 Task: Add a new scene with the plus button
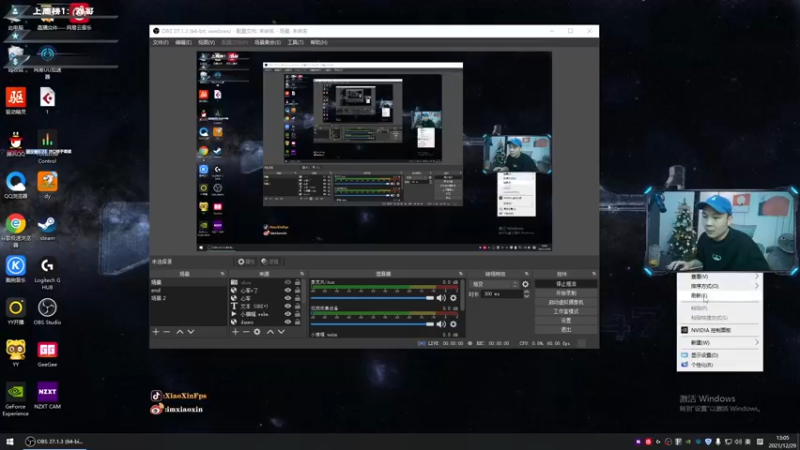tap(156, 332)
